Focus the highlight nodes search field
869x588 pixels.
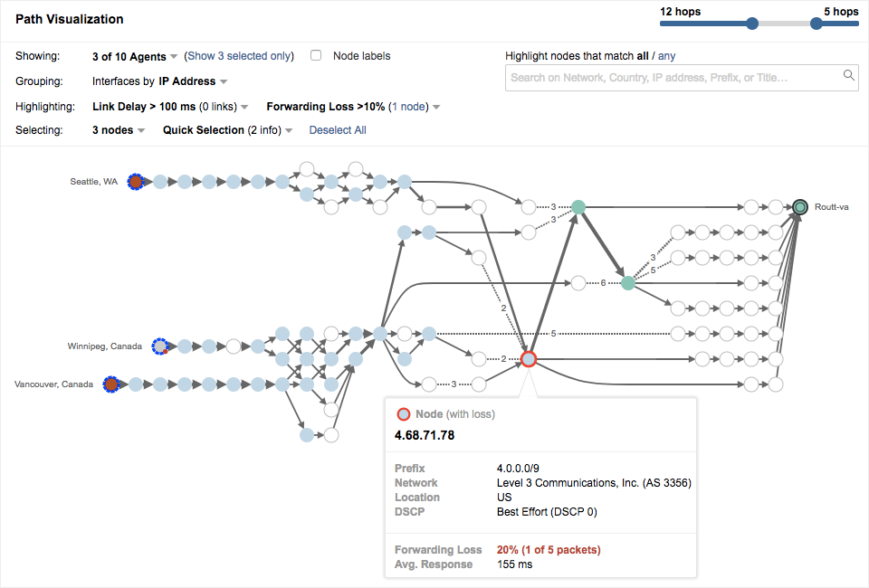point(674,78)
